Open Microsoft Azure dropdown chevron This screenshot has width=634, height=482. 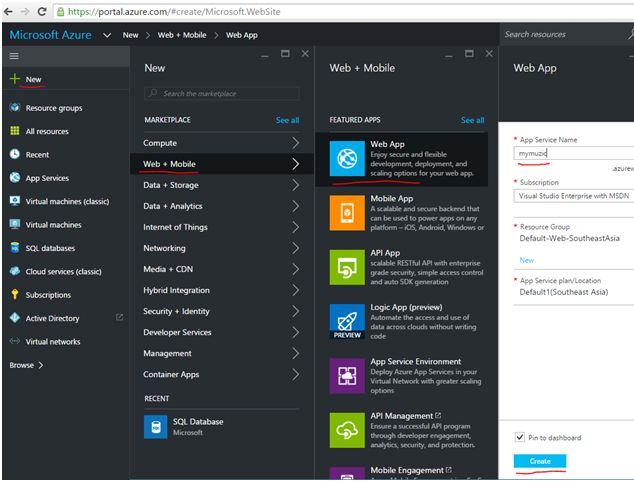pos(107,35)
